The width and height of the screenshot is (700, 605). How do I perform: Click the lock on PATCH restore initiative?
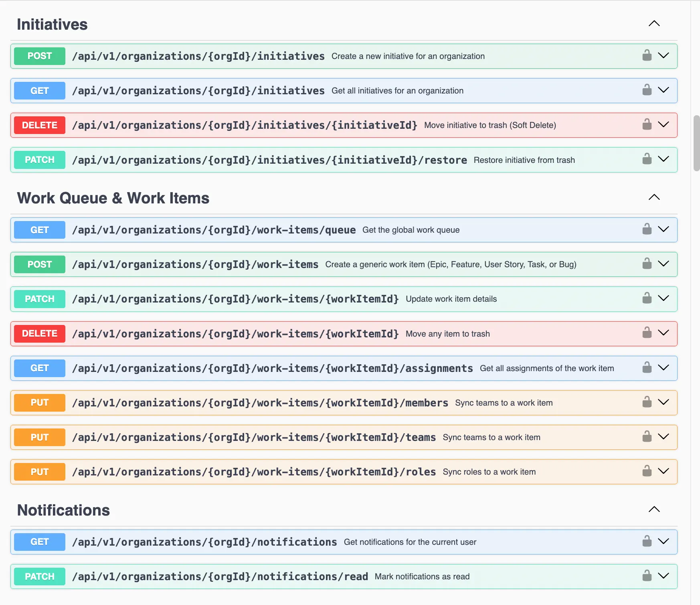(646, 159)
